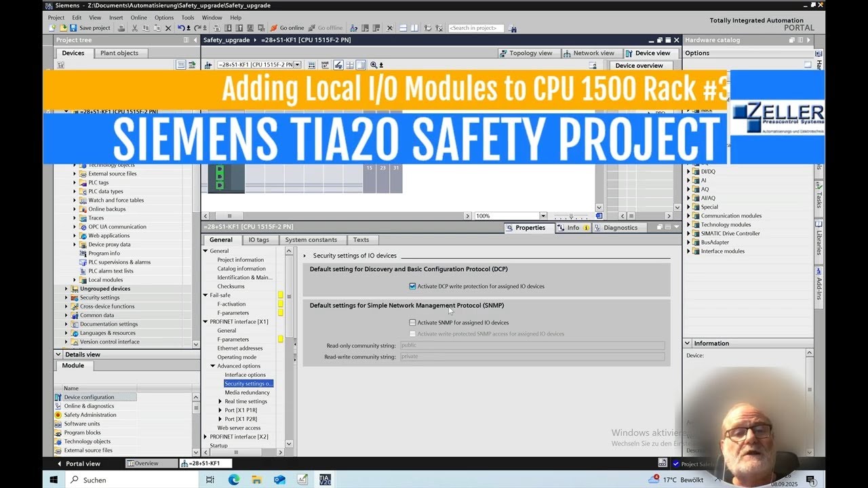
Task: Click the Redo arrow icon
Action: pos(197,28)
